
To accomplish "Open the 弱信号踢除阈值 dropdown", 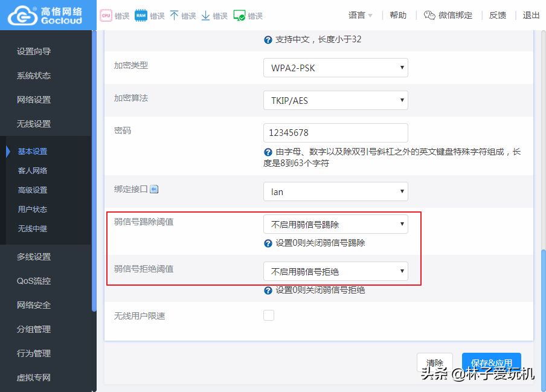I will (336, 224).
